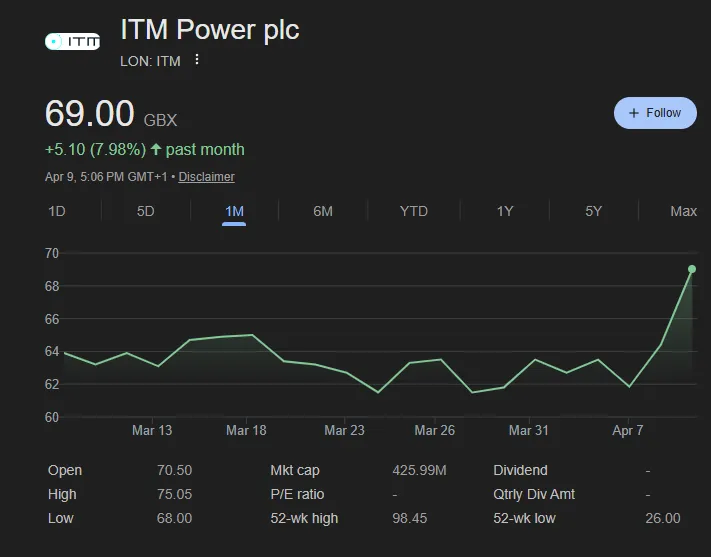Click the Mar 18 axis label
711x557 pixels.
[x=246, y=430]
